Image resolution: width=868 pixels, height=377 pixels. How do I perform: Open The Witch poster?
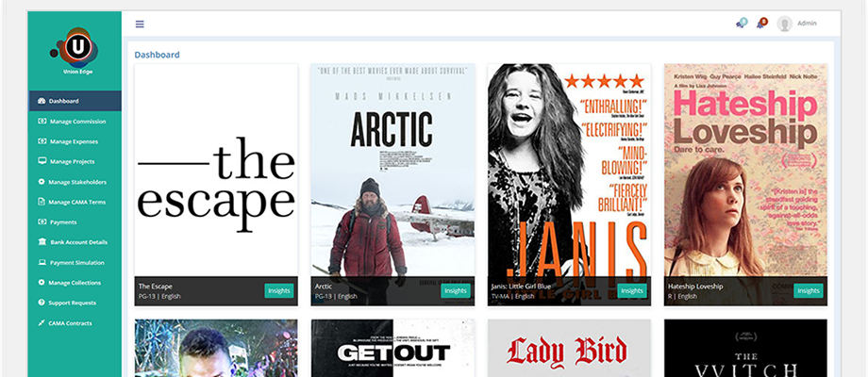(745, 349)
